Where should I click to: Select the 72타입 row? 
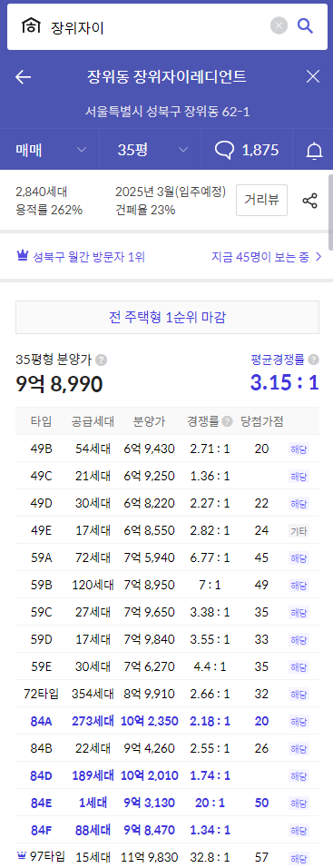pos(167,694)
